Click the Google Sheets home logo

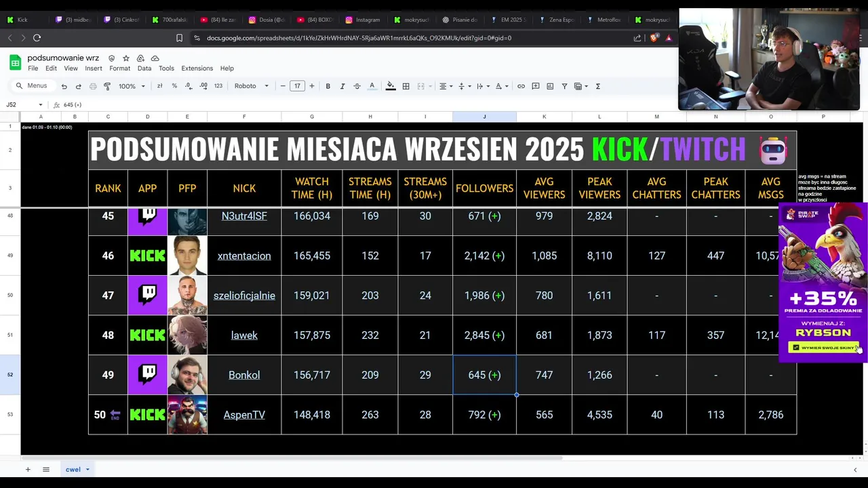pos(15,63)
